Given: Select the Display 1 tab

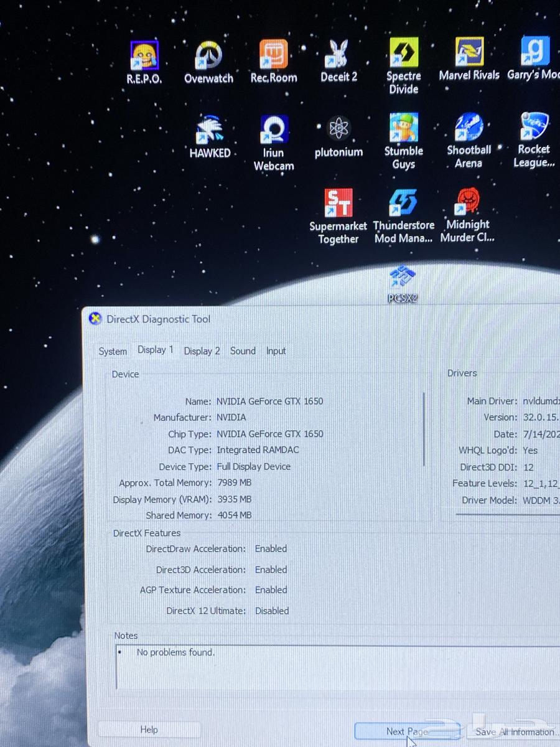Looking at the screenshot, I should [156, 350].
